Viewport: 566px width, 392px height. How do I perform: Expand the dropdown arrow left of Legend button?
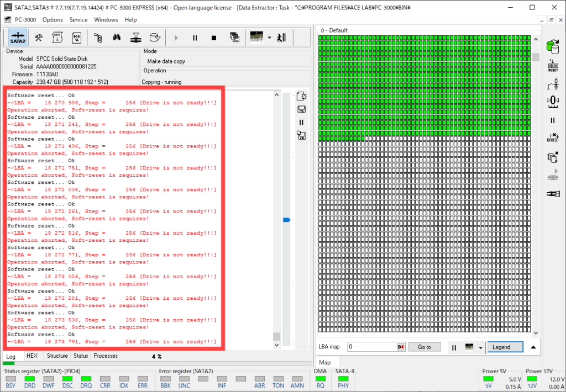point(480,348)
